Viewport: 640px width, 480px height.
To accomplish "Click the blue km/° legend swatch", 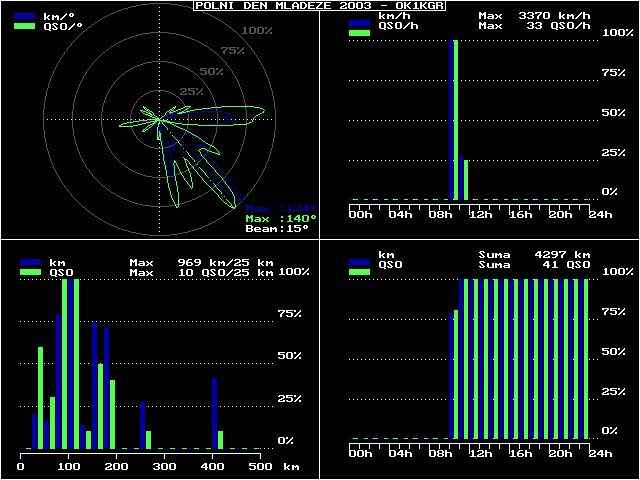I will click(28, 16).
